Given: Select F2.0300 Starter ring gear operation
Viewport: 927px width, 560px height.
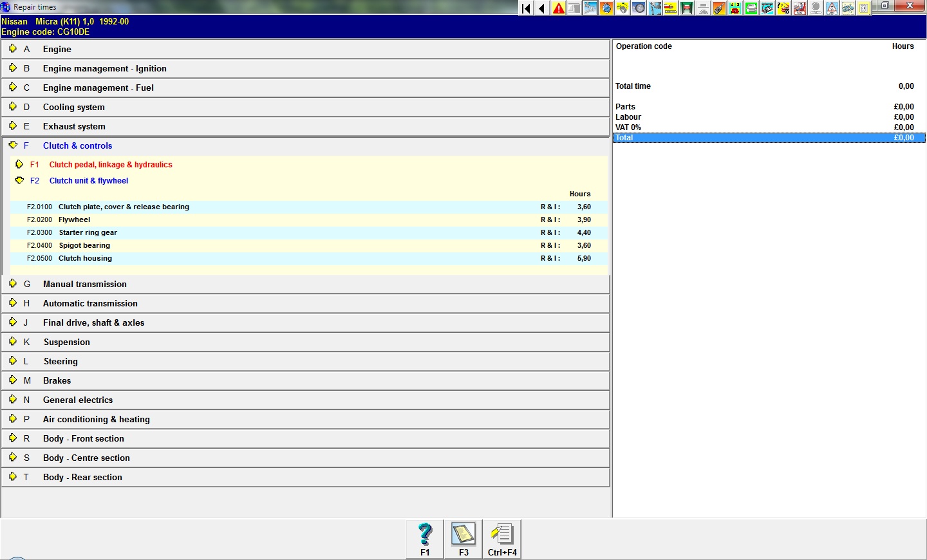Looking at the screenshot, I should [309, 232].
